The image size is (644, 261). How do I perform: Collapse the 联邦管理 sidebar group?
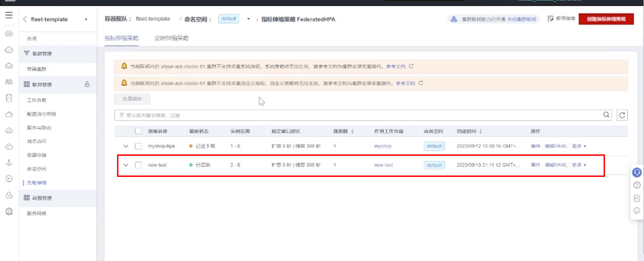point(58,85)
